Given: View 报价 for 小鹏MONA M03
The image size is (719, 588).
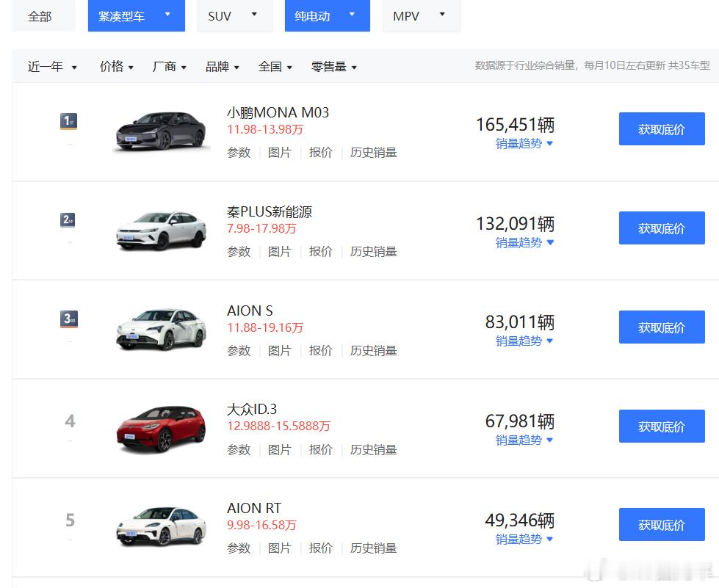Looking at the screenshot, I should pos(320,153).
